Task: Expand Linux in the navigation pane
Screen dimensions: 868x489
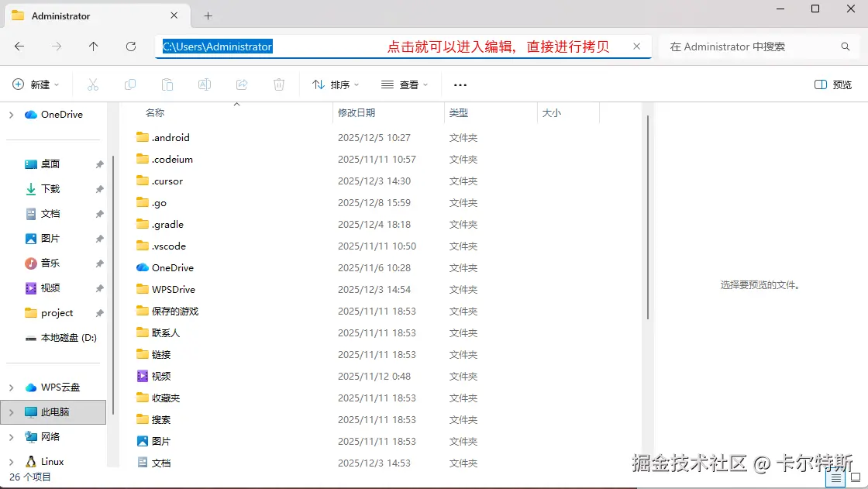Action: pos(11,462)
